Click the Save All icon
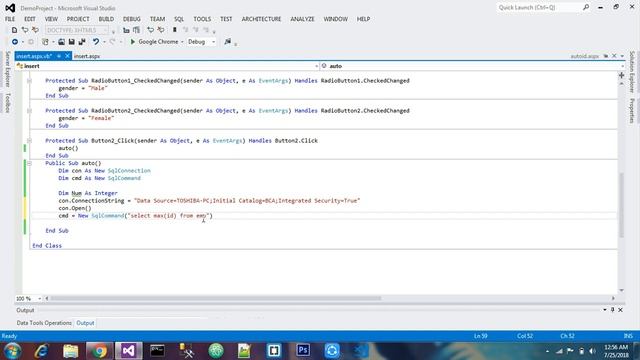 point(82,42)
